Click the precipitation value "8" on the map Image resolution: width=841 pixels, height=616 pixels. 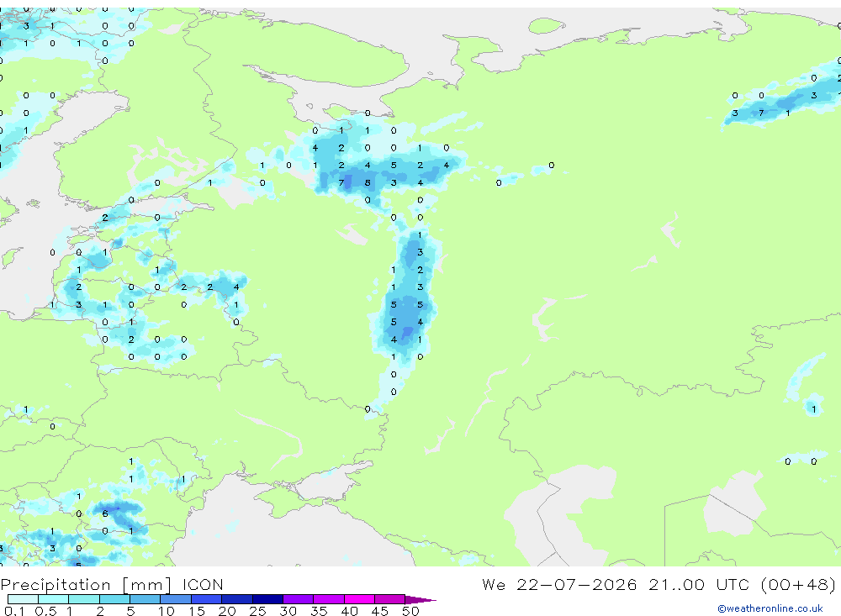point(368,183)
